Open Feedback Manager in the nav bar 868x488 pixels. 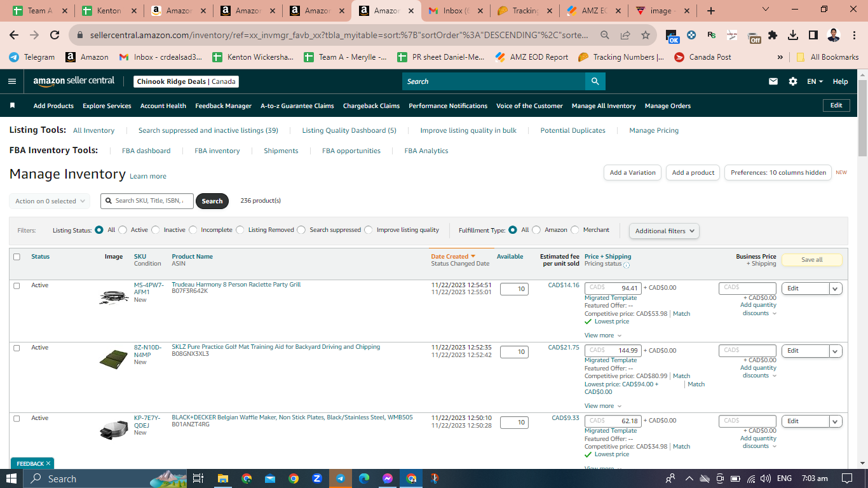pos(223,105)
